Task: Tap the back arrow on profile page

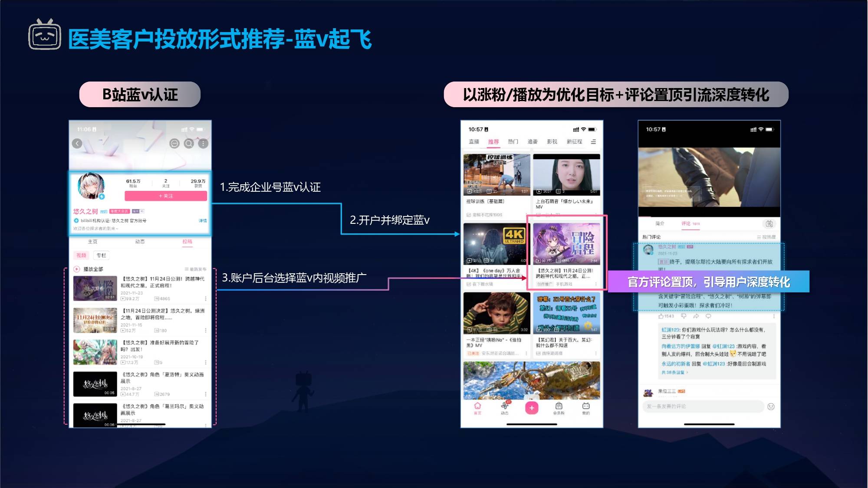Action: [x=77, y=144]
